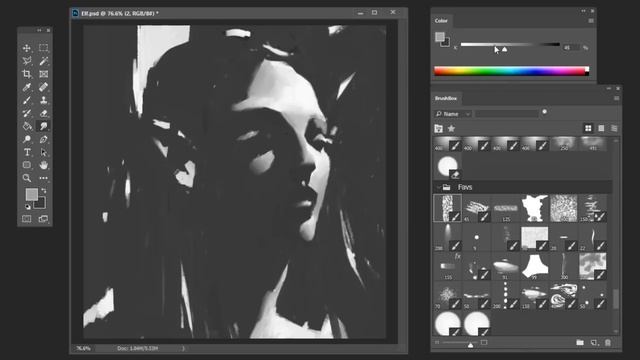This screenshot has height=360, width=640.
Task: Switch to the Color panel tab
Action: [441, 20]
